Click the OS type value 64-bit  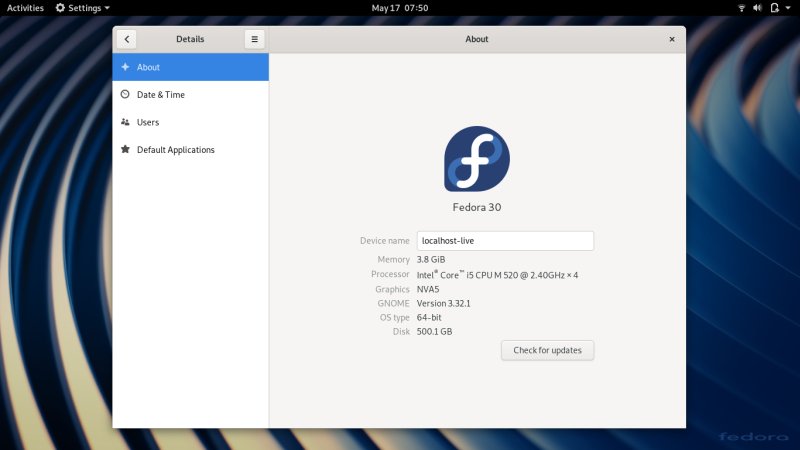[429, 317]
